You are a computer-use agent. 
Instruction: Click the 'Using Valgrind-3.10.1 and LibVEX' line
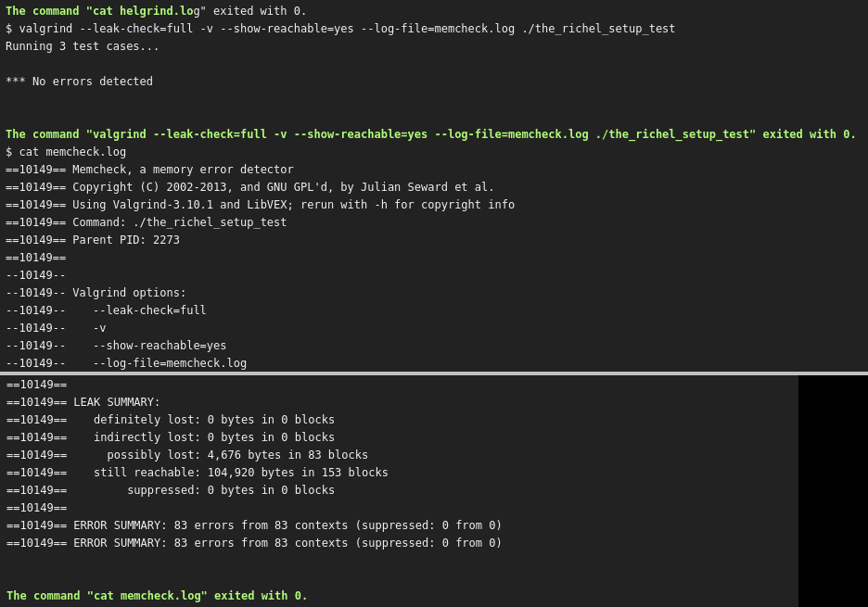click(260, 205)
